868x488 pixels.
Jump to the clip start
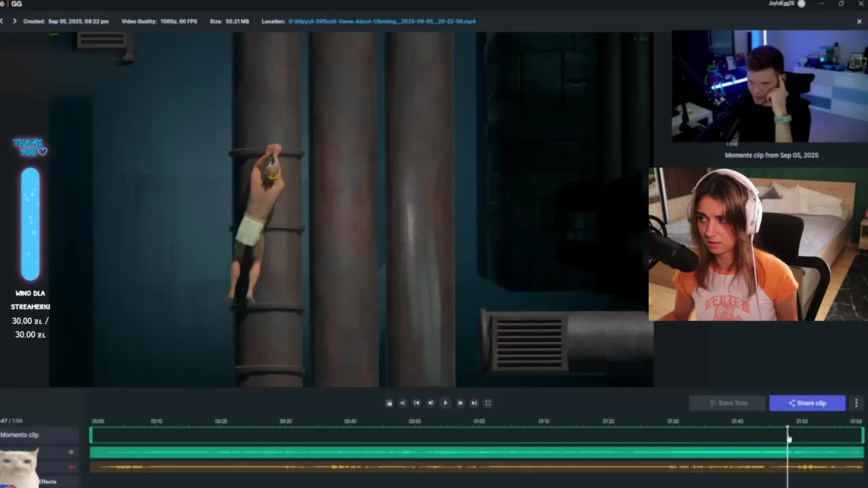pos(416,403)
